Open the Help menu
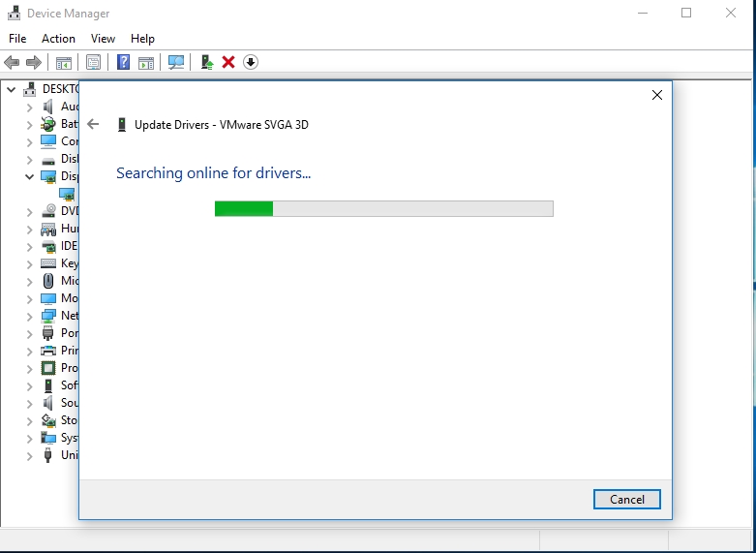756x553 pixels. click(142, 39)
